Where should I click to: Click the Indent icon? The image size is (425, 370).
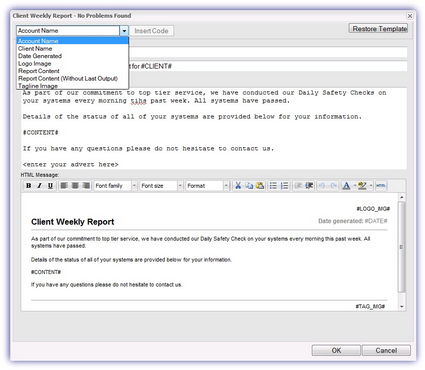pyautogui.click(x=309, y=186)
